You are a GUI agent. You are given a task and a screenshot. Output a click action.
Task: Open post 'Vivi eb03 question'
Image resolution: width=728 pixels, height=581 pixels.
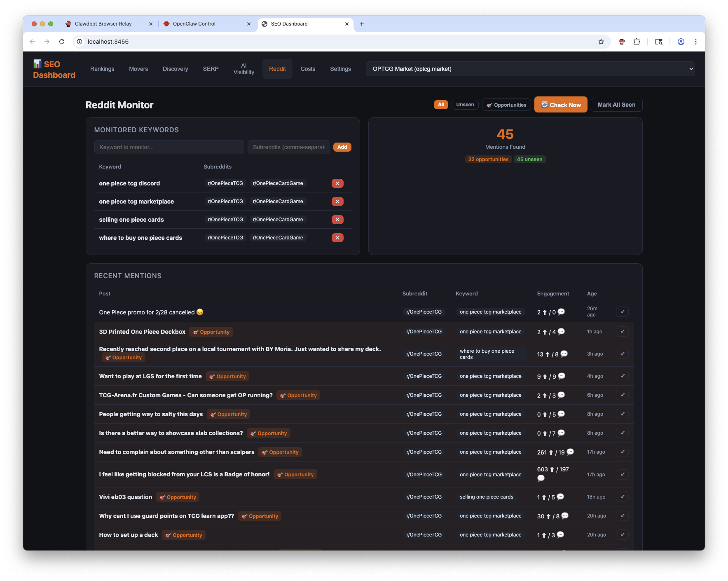[126, 497]
